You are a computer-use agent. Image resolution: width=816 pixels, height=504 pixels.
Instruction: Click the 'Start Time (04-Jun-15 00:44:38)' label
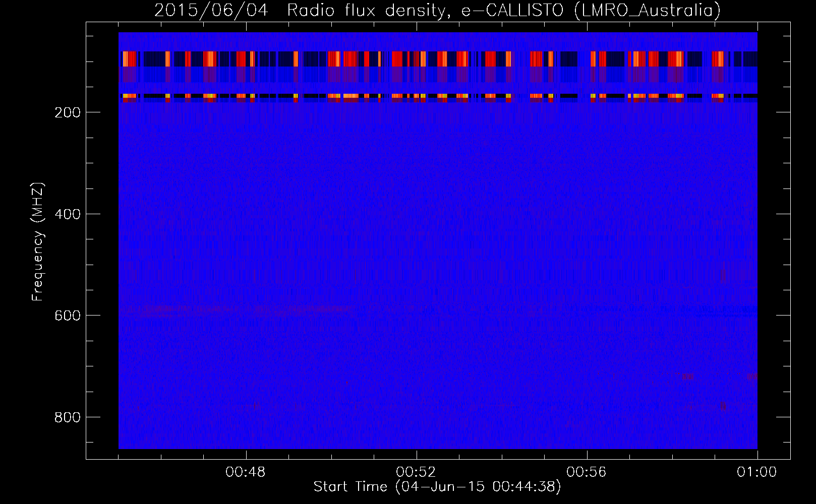[x=437, y=487]
